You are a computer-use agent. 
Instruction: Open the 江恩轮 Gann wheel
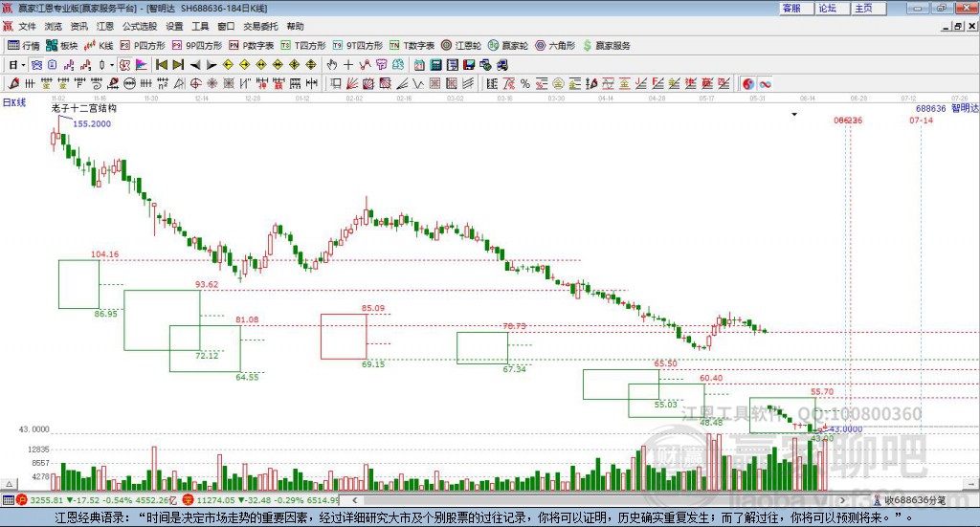click(x=461, y=46)
